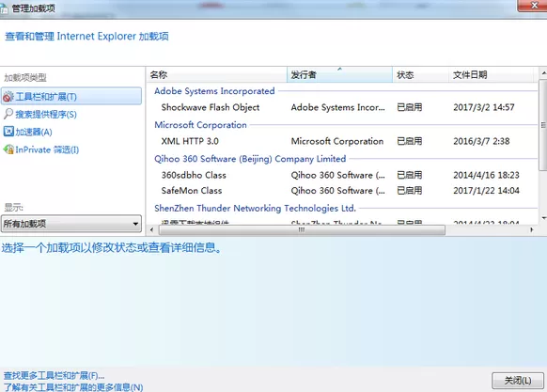The image size is (547, 392).
Task: Click vertical scrollbar up arrow
Action: click(x=543, y=73)
